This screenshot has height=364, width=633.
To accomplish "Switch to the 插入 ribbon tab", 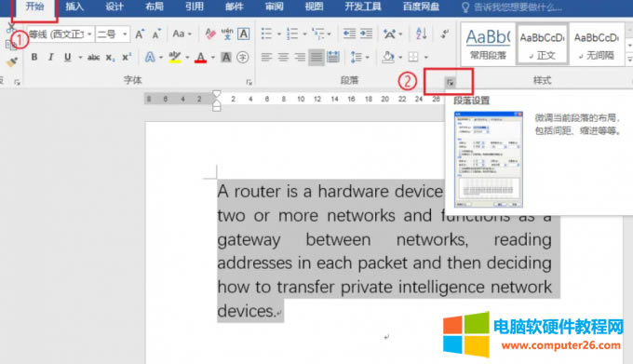I will [74, 7].
